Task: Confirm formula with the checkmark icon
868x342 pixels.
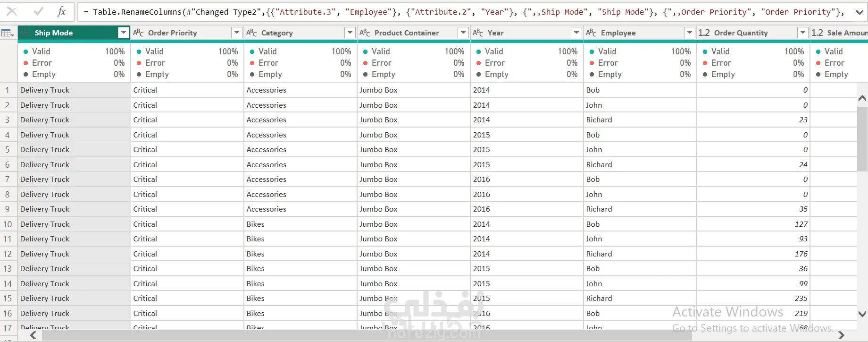Action: [x=39, y=11]
